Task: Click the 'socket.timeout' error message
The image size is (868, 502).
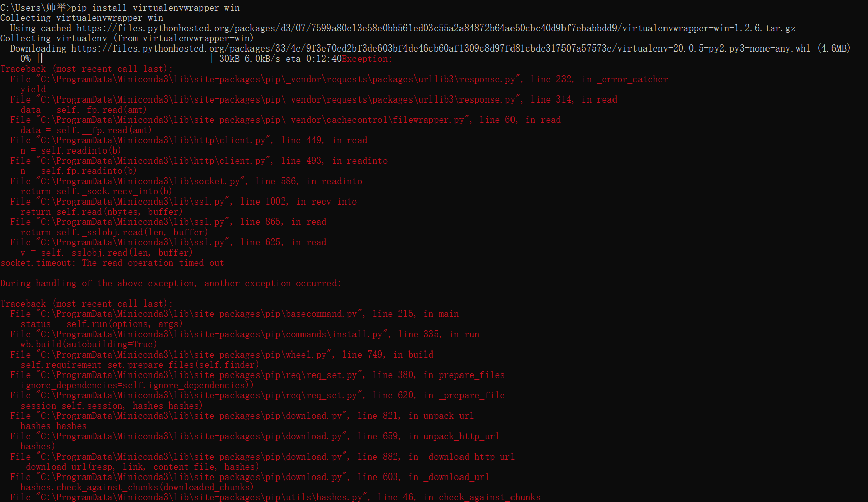Action: (x=112, y=263)
